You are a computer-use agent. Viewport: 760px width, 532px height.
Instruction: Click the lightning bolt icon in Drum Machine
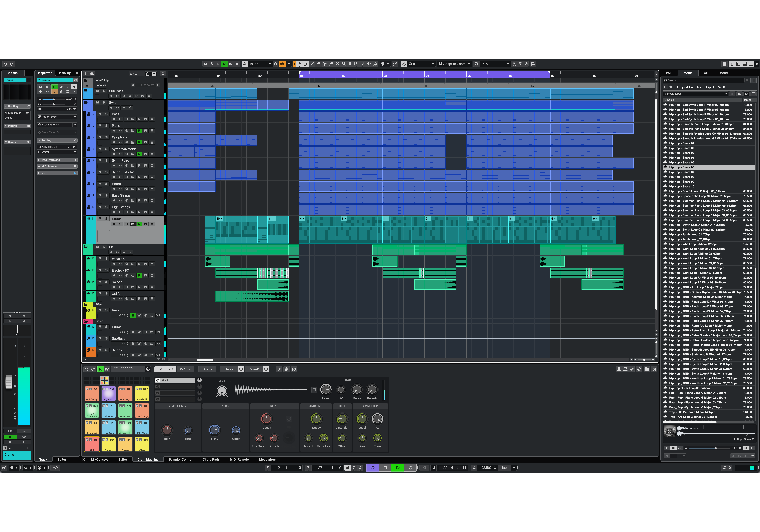279,369
